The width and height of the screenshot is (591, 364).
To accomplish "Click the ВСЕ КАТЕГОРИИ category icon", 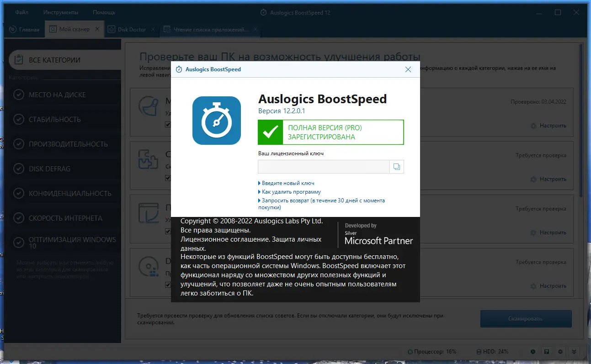I will click(18, 59).
